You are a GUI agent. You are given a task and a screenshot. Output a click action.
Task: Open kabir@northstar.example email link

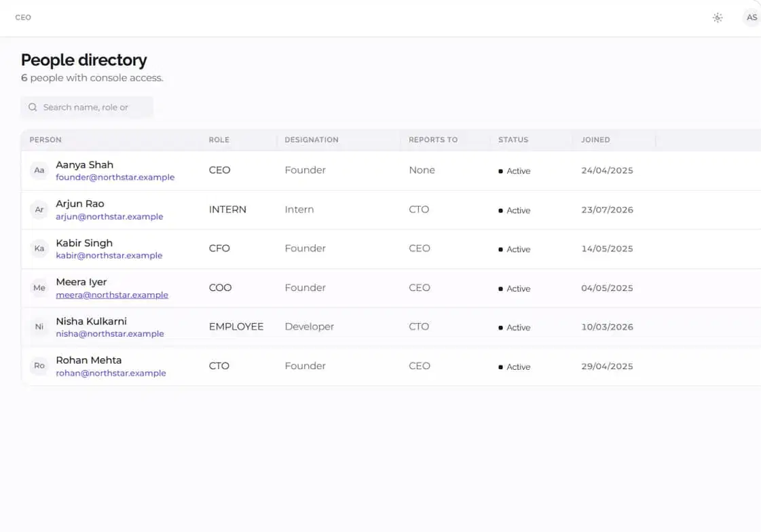[109, 256]
